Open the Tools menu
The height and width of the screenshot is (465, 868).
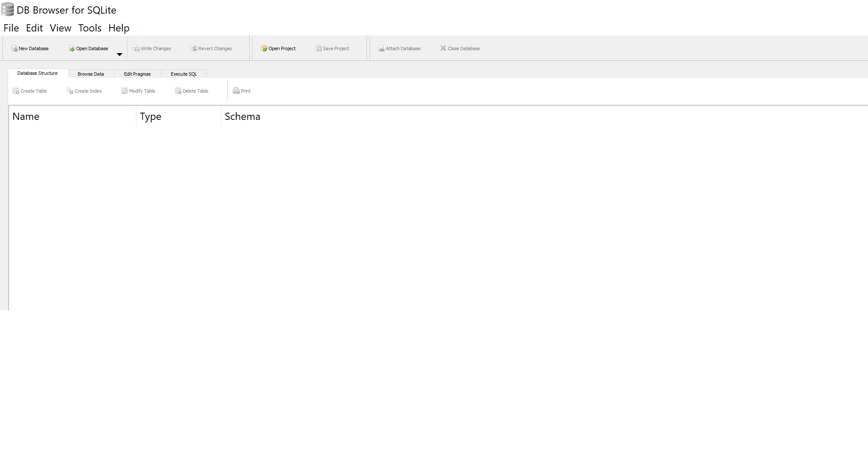(90, 28)
